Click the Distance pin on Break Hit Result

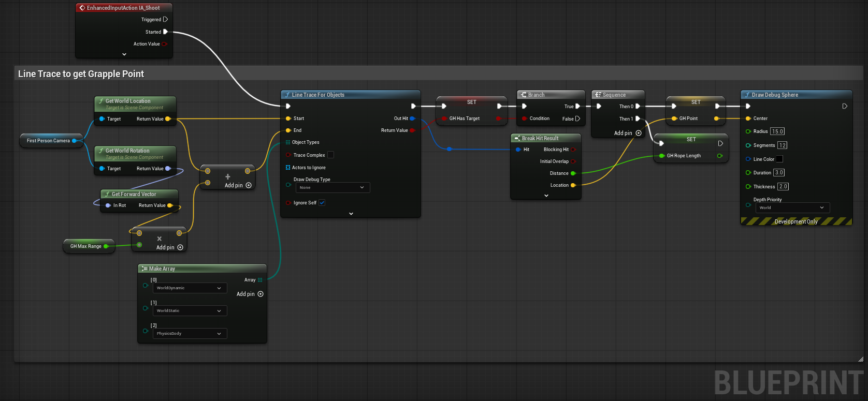pos(573,173)
